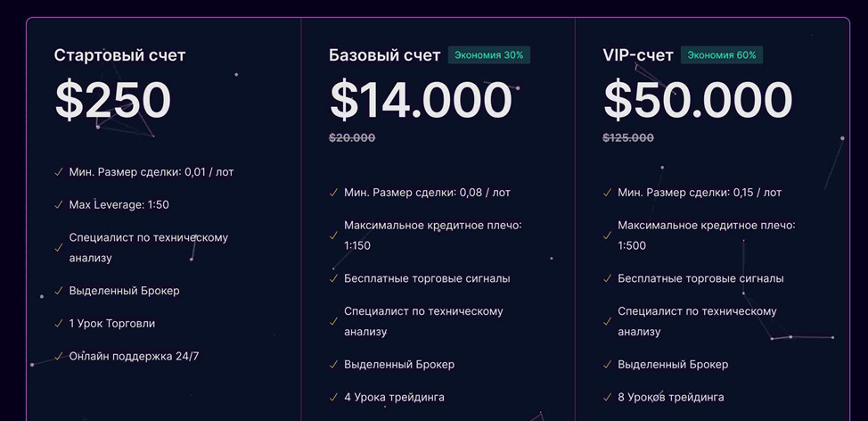Click 'Бесплатные торговые сигналы' in VIP column
868x421 pixels.
tap(700, 278)
